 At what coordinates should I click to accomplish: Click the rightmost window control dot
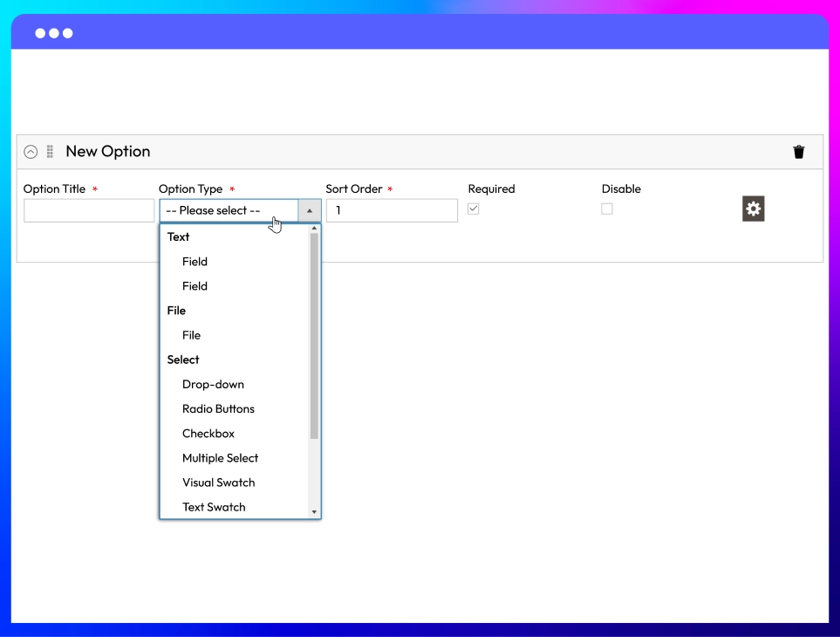tap(66, 32)
